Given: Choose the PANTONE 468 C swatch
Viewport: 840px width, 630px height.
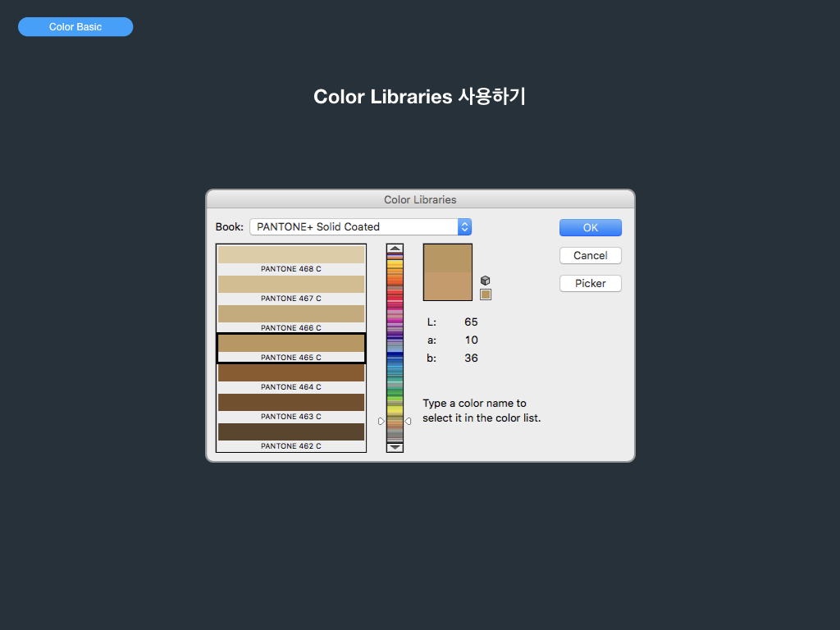Looking at the screenshot, I should [291, 255].
